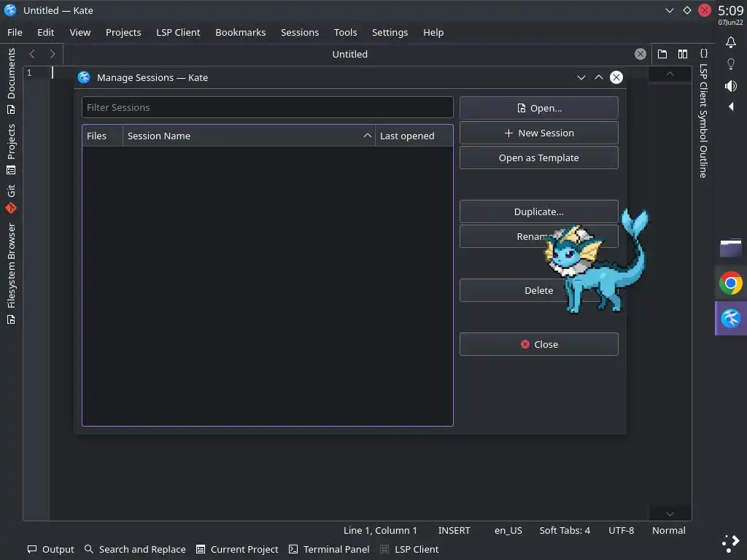Click the volume speaker icon
The width and height of the screenshot is (747, 560).
pos(731,86)
